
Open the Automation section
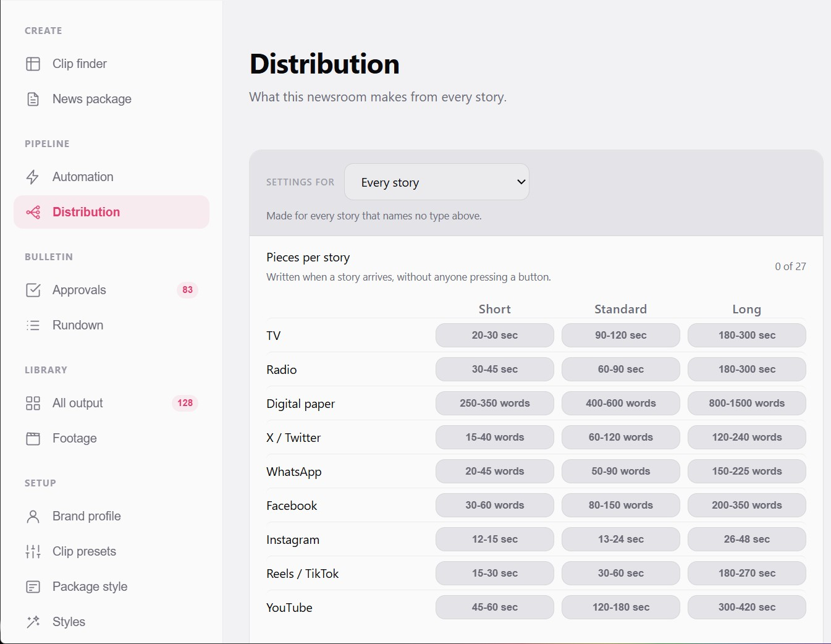coord(111,177)
